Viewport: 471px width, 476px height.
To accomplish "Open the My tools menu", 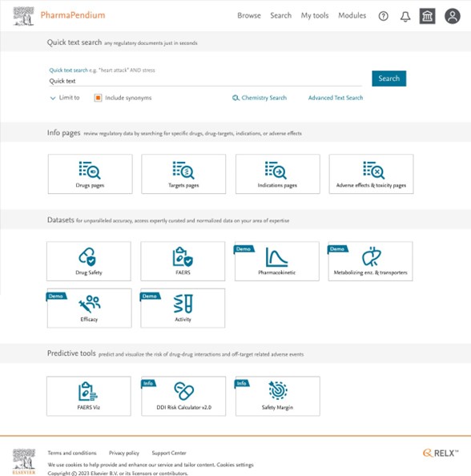I will [315, 15].
